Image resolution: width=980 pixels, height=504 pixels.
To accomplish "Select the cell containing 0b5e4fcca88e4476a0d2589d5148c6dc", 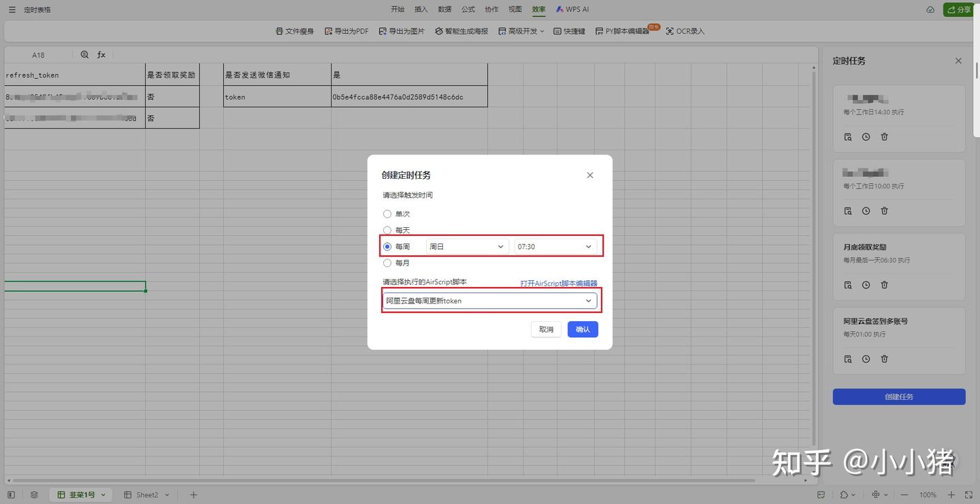I will pyautogui.click(x=410, y=97).
